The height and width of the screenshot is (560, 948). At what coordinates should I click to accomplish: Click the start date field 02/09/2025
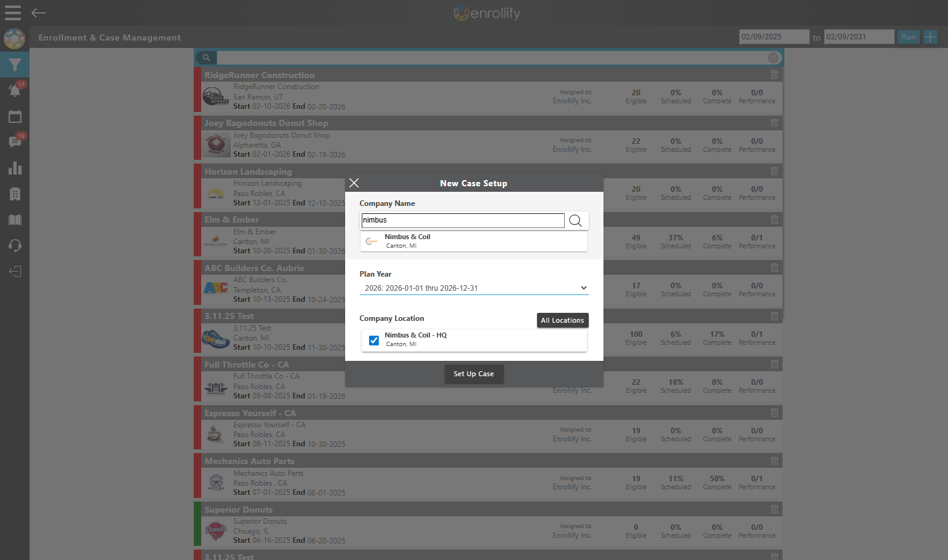[x=774, y=37]
